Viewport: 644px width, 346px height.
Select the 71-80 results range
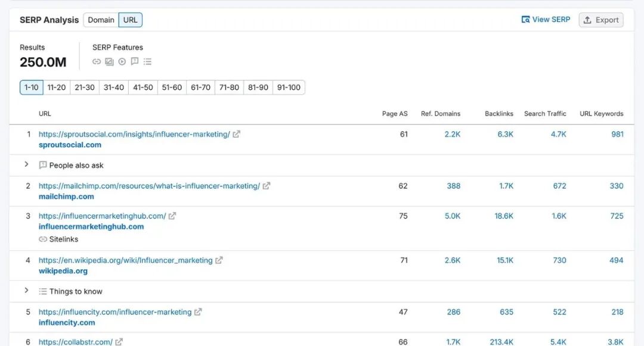(x=229, y=88)
